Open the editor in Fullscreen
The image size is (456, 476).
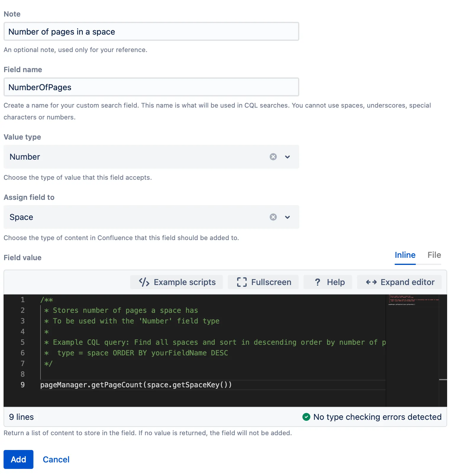pyautogui.click(x=263, y=282)
